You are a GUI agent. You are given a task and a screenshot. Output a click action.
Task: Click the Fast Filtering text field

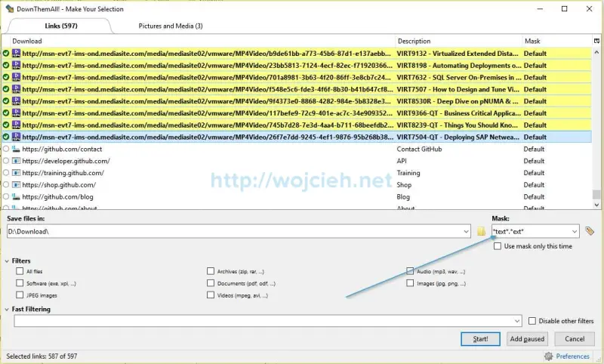tap(264, 321)
